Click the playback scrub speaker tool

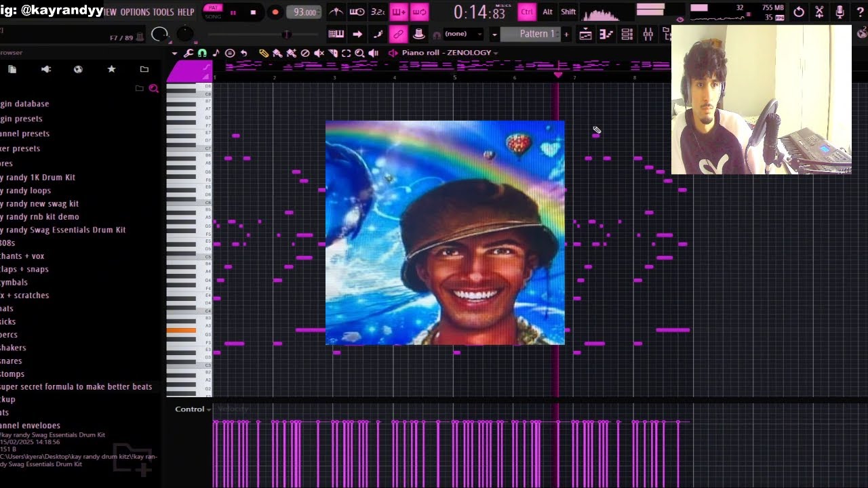pyautogui.click(x=373, y=53)
